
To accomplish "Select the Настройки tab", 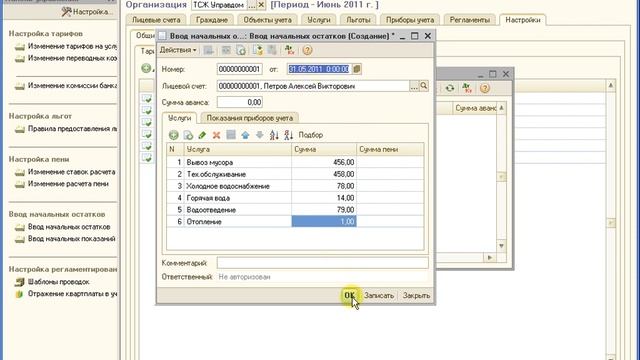I will 523,20.
